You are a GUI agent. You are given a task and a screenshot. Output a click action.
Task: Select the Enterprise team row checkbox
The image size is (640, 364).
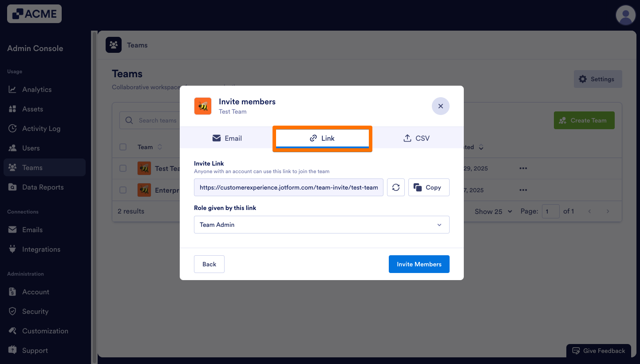(123, 190)
